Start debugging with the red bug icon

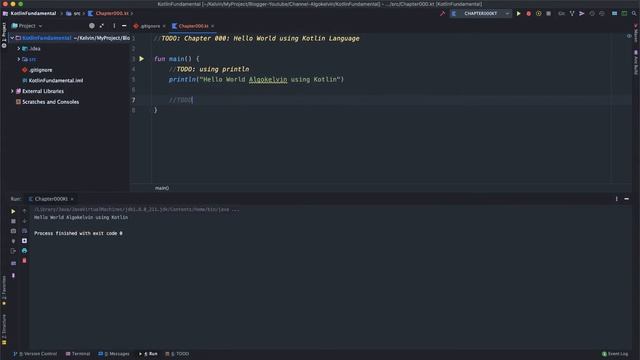(x=529, y=13)
